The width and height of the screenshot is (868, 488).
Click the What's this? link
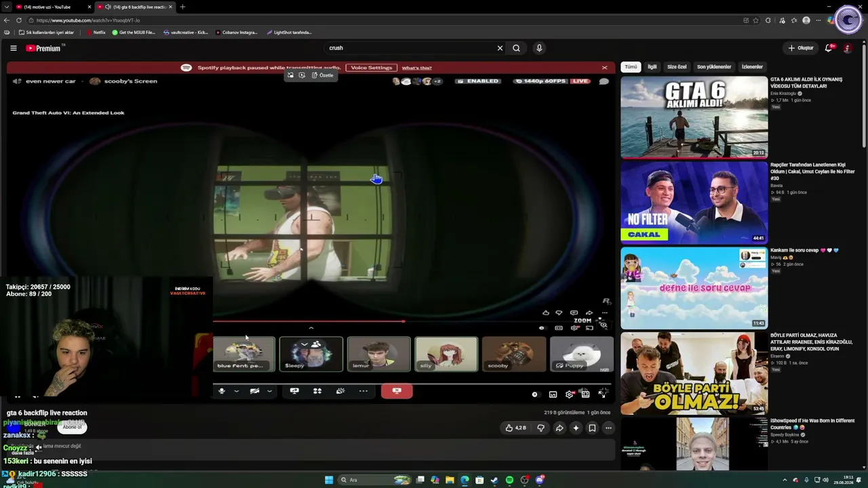416,68
